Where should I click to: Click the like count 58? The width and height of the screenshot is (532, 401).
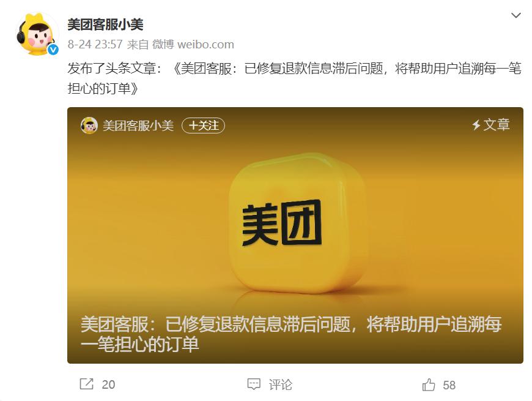coord(449,385)
